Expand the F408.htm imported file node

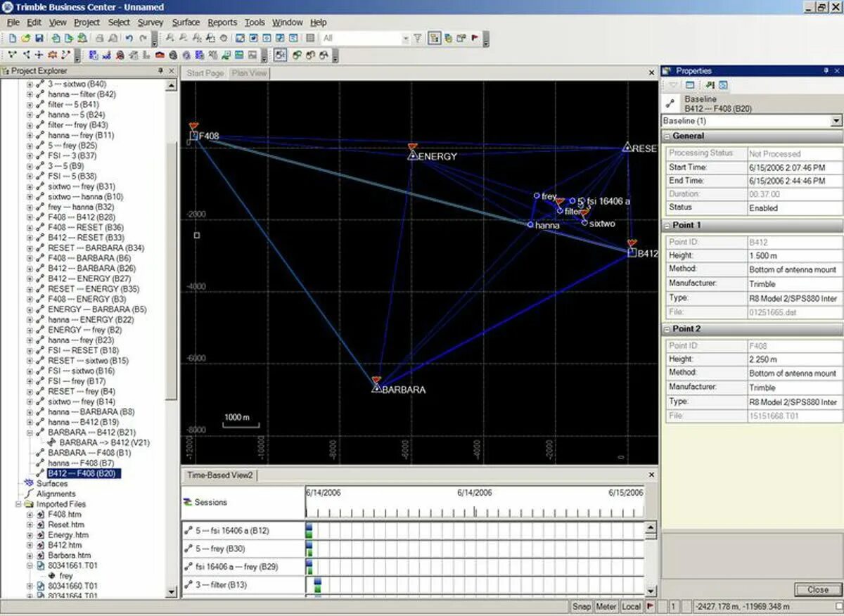tap(30, 515)
